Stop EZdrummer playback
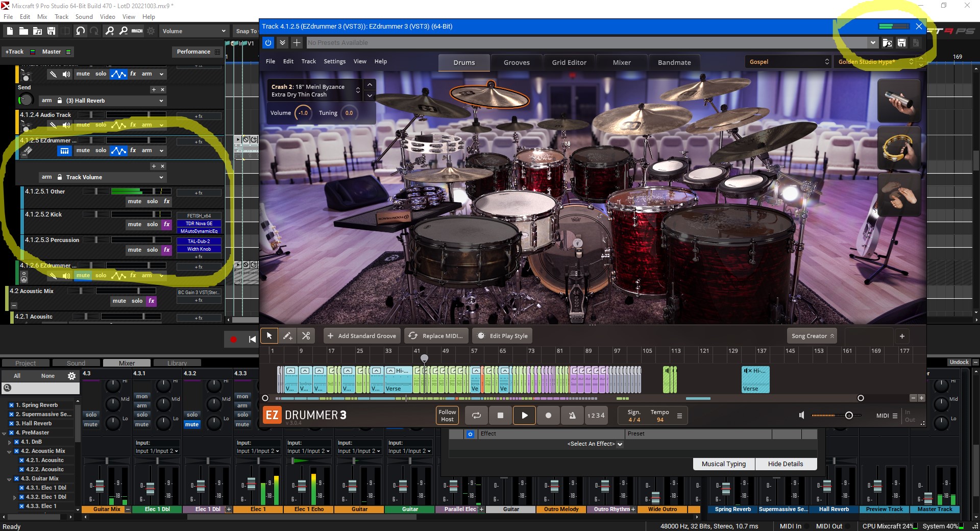This screenshot has width=980, height=531. pos(500,415)
